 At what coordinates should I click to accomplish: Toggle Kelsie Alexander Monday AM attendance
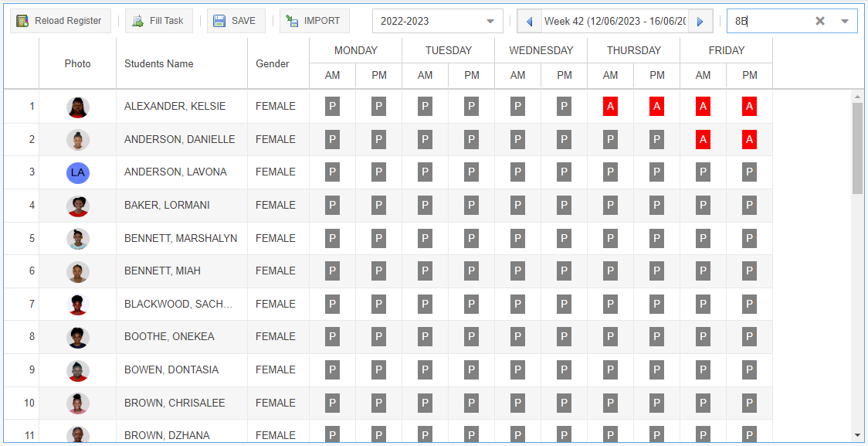pyautogui.click(x=332, y=107)
